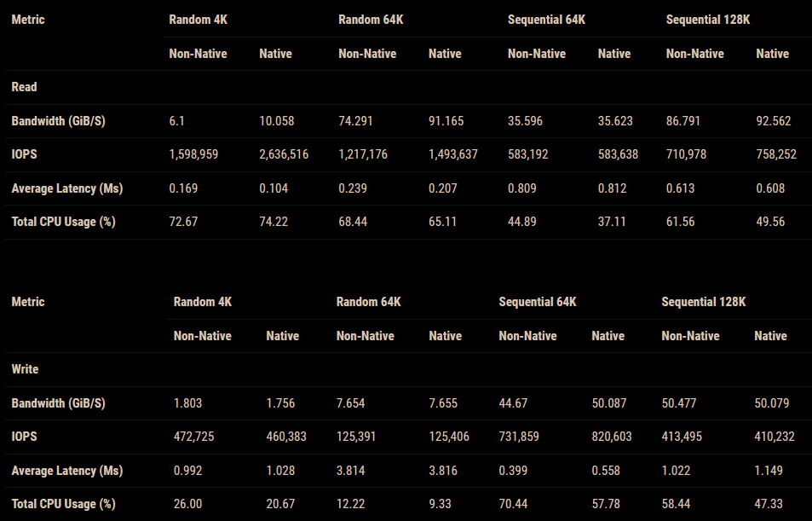Viewport: 812px width, 521px height.
Task: Select Sequential 128K header in Read table
Action: pyautogui.click(x=708, y=20)
